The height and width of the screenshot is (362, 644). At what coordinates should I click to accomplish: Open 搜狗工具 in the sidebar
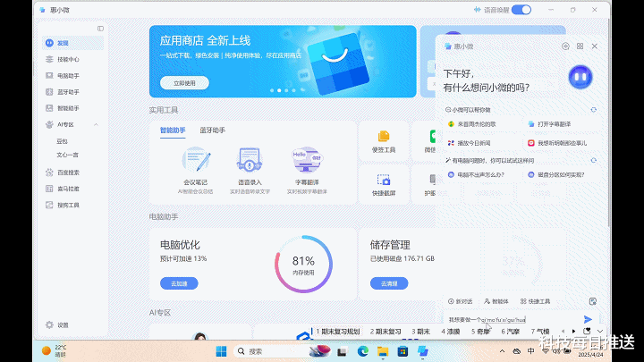click(x=72, y=206)
